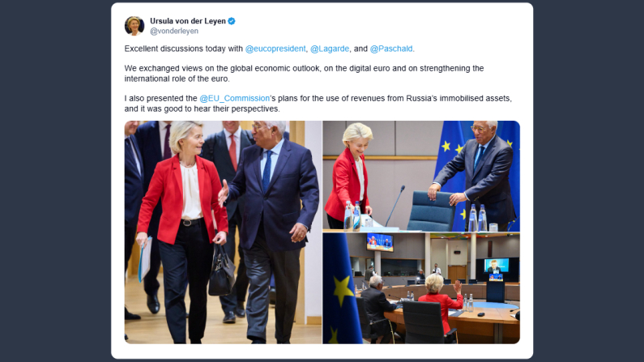
Task: Open the @Lagarde mention link
Action: click(x=330, y=49)
